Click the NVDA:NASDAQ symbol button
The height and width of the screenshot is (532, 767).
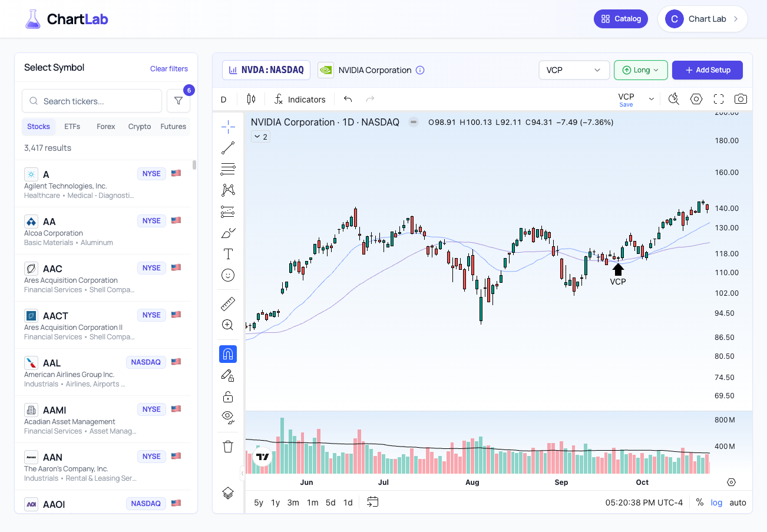(x=266, y=70)
